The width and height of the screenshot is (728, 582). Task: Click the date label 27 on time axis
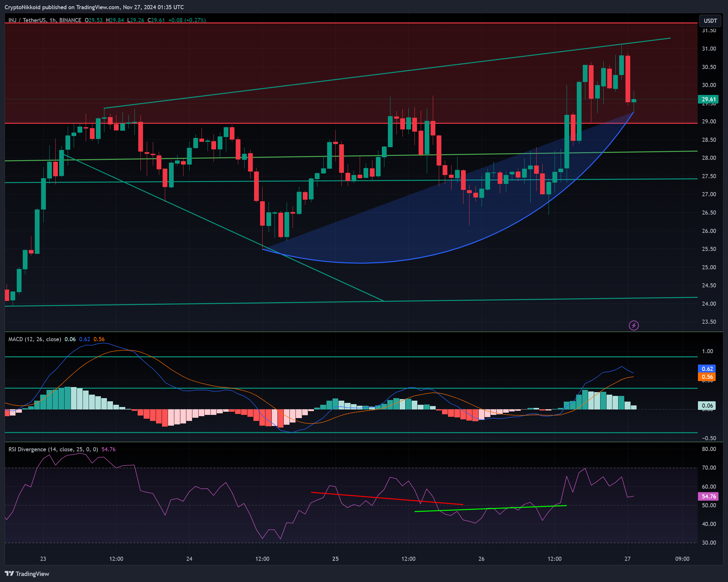tap(627, 558)
